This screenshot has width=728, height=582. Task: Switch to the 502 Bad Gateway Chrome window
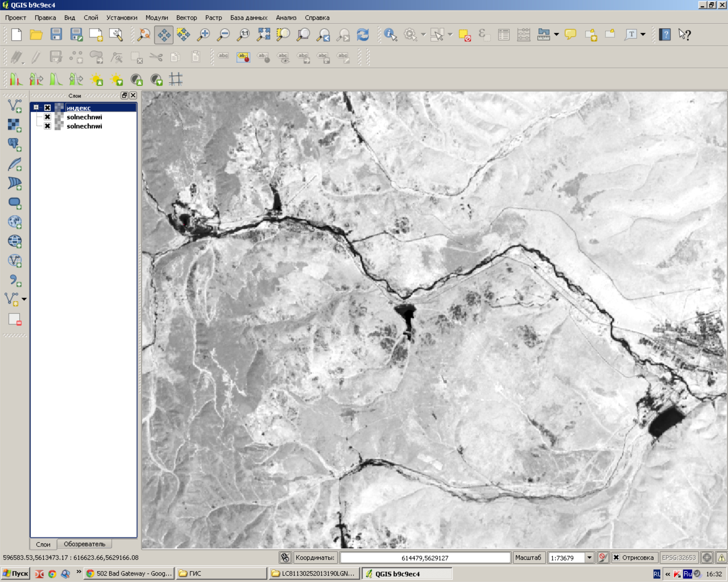[x=129, y=573]
